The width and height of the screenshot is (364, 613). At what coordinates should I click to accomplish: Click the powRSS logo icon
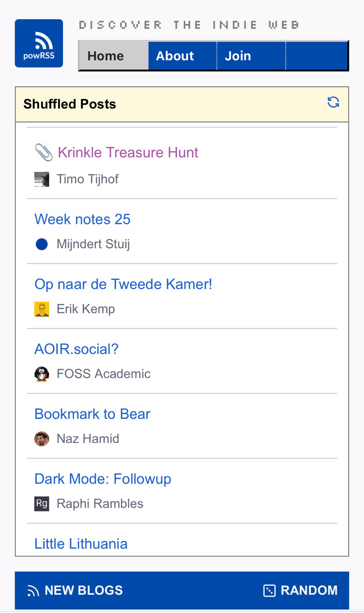pos(39,43)
